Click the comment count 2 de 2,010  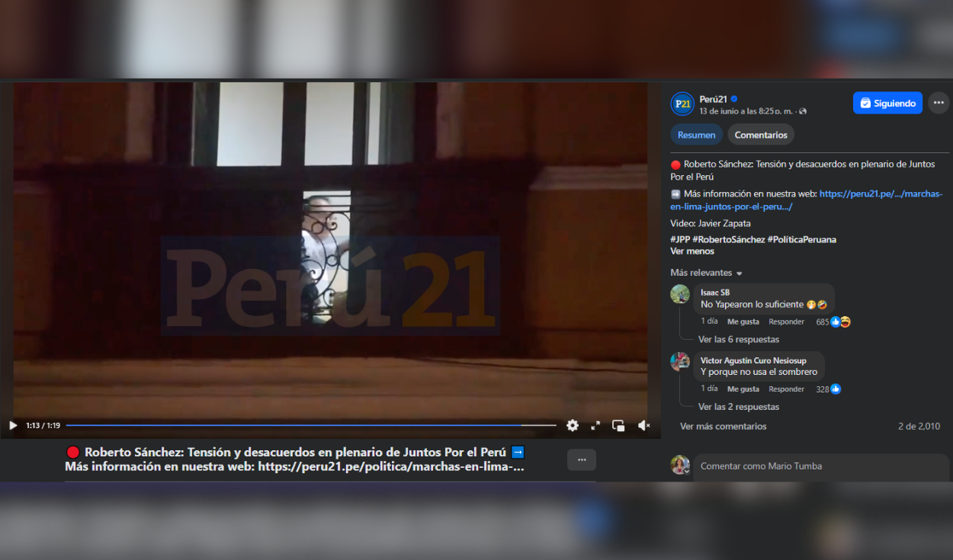[x=919, y=427]
